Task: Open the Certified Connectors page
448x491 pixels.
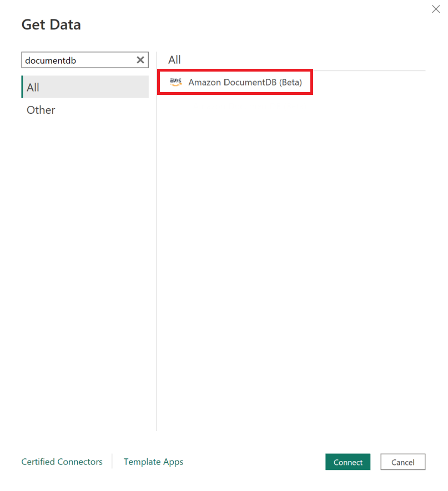Action: coord(62,462)
